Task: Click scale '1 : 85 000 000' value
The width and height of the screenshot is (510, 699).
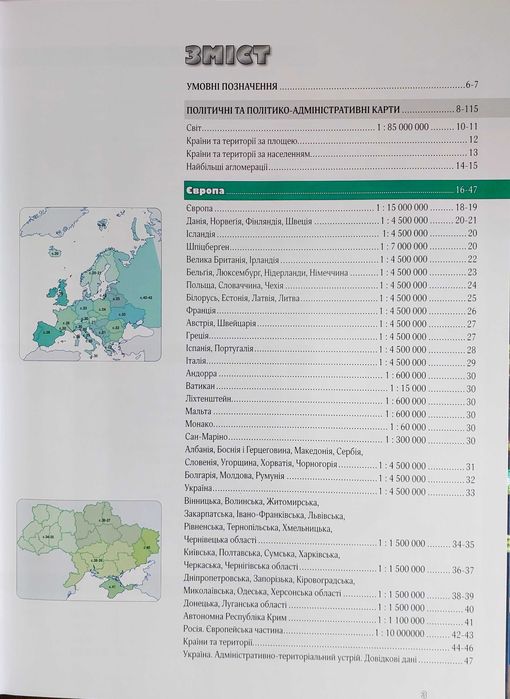Action: 403,127
